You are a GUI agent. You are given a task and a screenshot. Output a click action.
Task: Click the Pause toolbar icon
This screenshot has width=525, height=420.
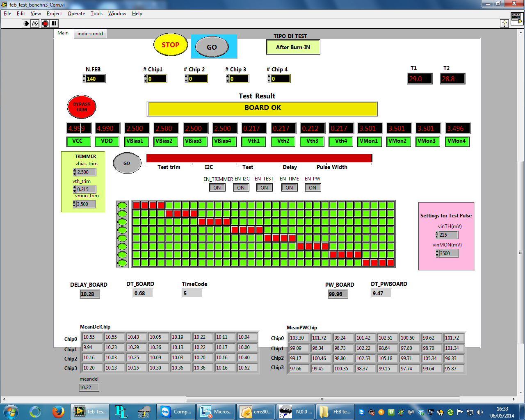pyautogui.click(x=54, y=23)
